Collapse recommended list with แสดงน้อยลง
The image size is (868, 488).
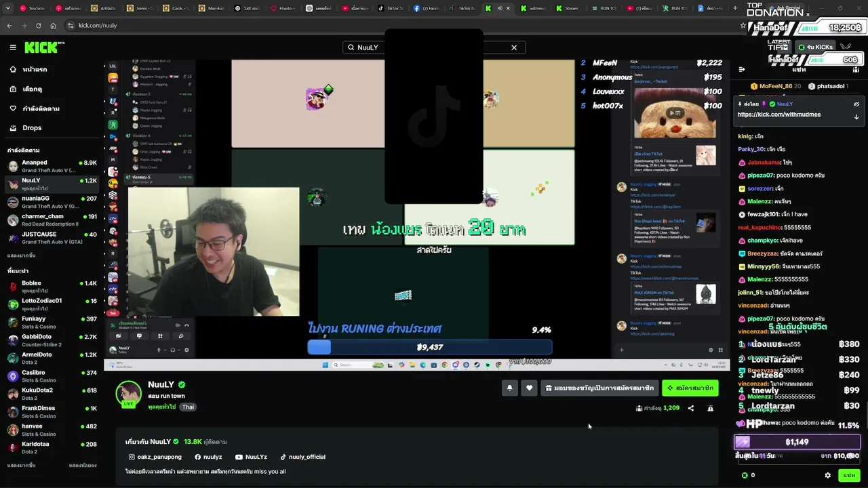[83, 466]
